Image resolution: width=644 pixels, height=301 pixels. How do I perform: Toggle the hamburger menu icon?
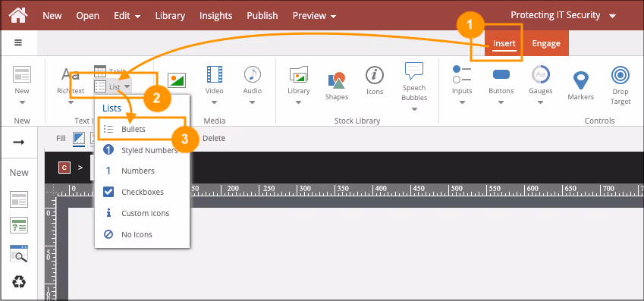point(18,42)
